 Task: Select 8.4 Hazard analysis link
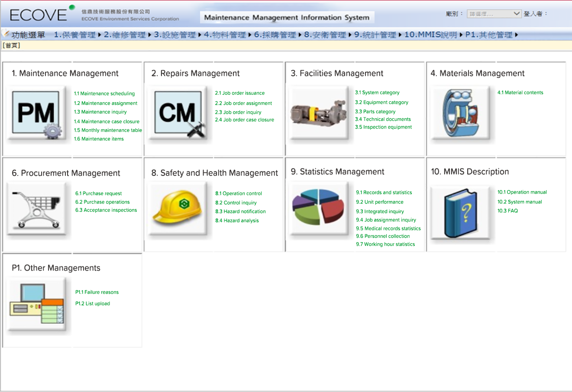click(237, 220)
